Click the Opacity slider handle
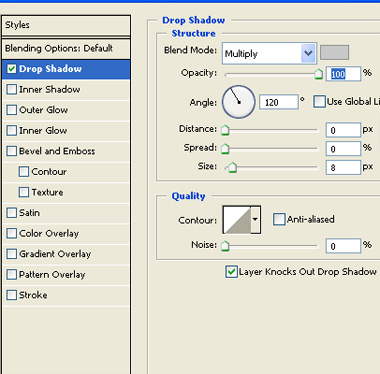Screen dimensions: 380x374 (x=319, y=74)
